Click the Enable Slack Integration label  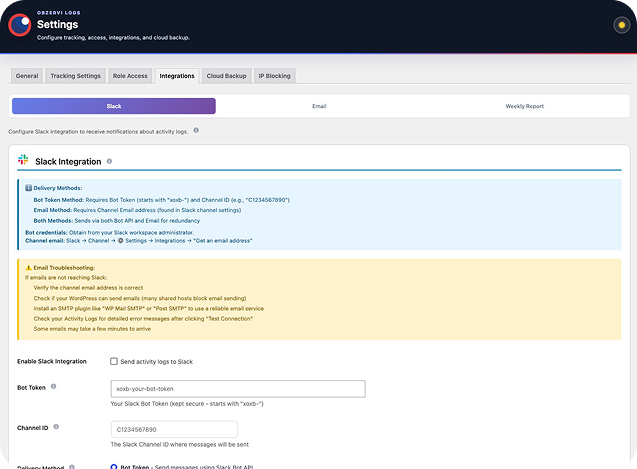click(x=52, y=361)
